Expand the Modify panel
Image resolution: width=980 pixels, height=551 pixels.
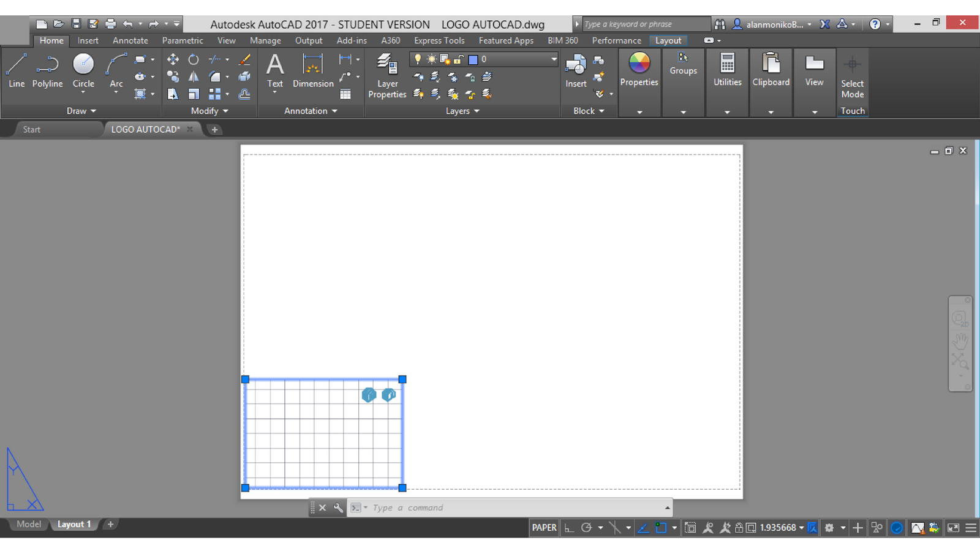tap(208, 111)
